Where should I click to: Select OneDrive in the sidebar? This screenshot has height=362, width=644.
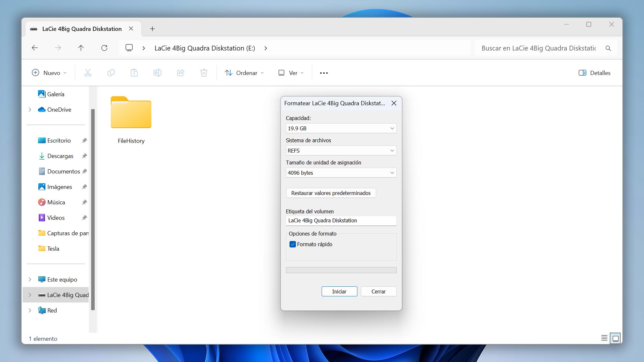click(59, 110)
